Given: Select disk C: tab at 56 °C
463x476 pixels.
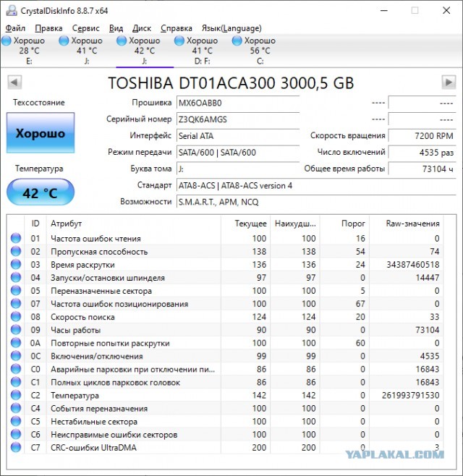Looking at the screenshot, I should [x=260, y=51].
